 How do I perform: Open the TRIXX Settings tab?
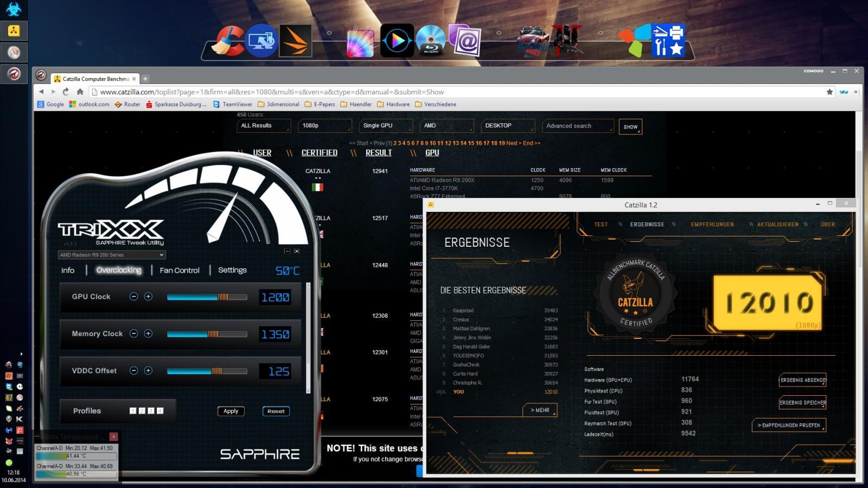pos(232,270)
